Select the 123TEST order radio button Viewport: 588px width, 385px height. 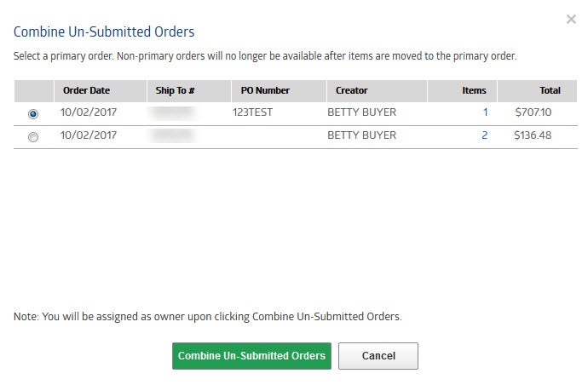pos(33,113)
